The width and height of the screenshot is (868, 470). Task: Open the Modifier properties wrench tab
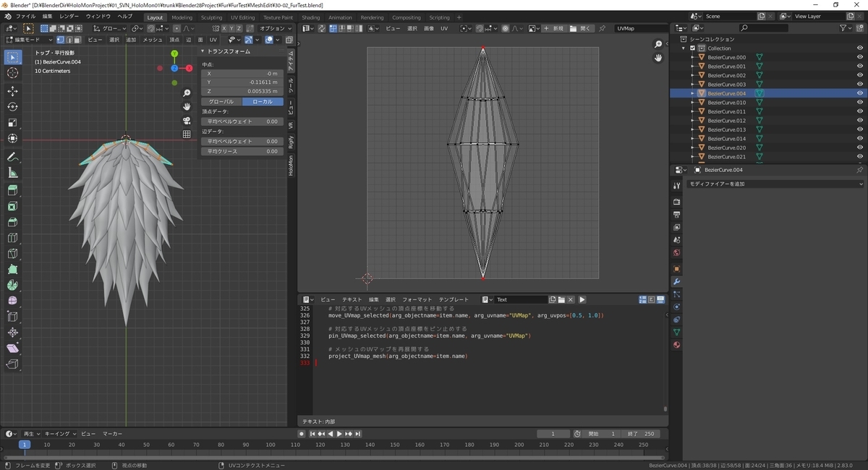tap(676, 281)
